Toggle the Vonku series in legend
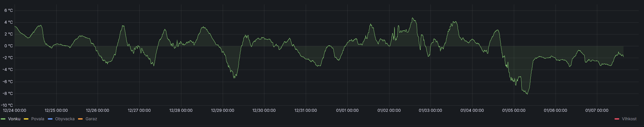Image resolution: width=644 pixels, height=127 pixels. pyautogui.click(x=14, y=119)
